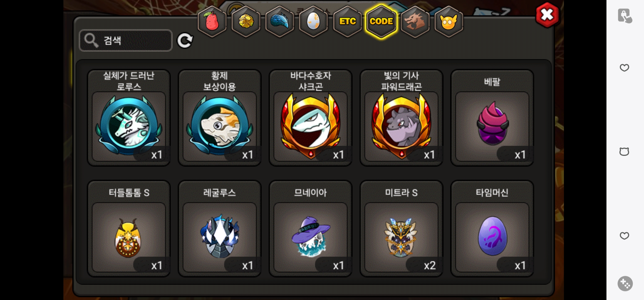Pick the 바다수호자 샤크곤 medal
This screenshot has width=644, height=300.
pyautogui.click(x=311, y=118)
